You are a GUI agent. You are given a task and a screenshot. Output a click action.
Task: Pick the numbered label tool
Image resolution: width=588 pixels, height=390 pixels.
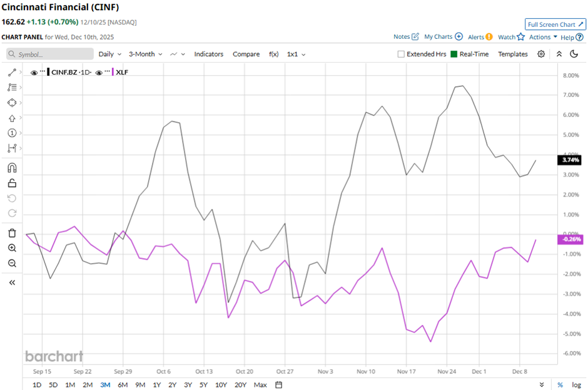click(x=12, y=133)
